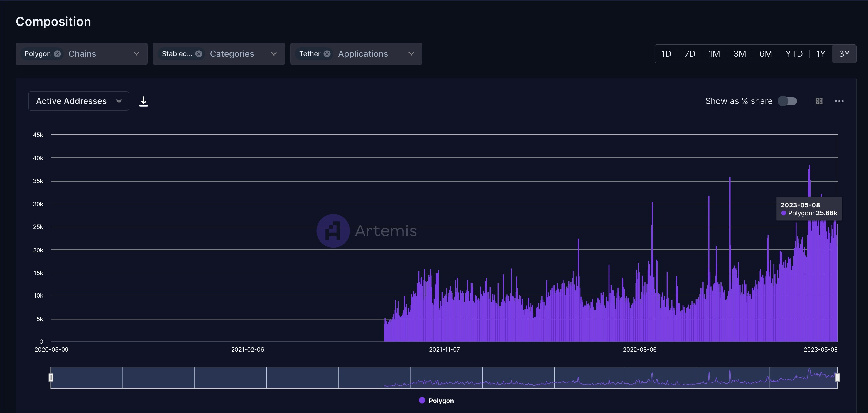Remove the Tether application filter chip
This screenshot has height=413, width=868.
click(327, 54)
